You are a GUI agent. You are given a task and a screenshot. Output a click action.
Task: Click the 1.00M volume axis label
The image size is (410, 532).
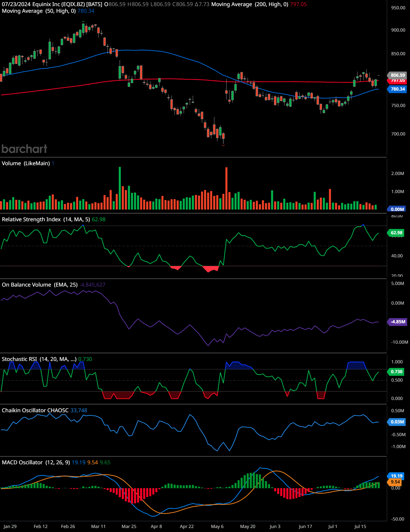398,191
